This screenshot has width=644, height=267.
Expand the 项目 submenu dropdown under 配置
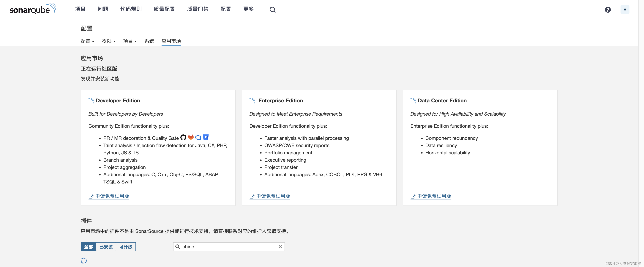130,41
